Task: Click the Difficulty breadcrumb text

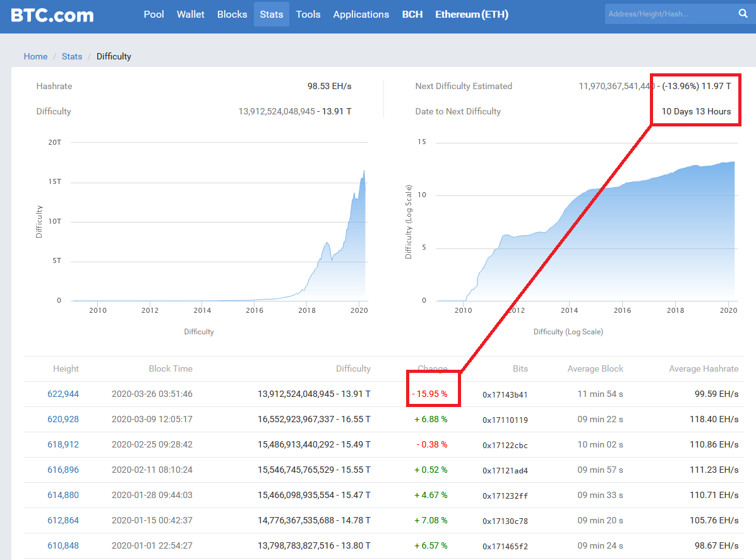Action: [x=114, y=56]
